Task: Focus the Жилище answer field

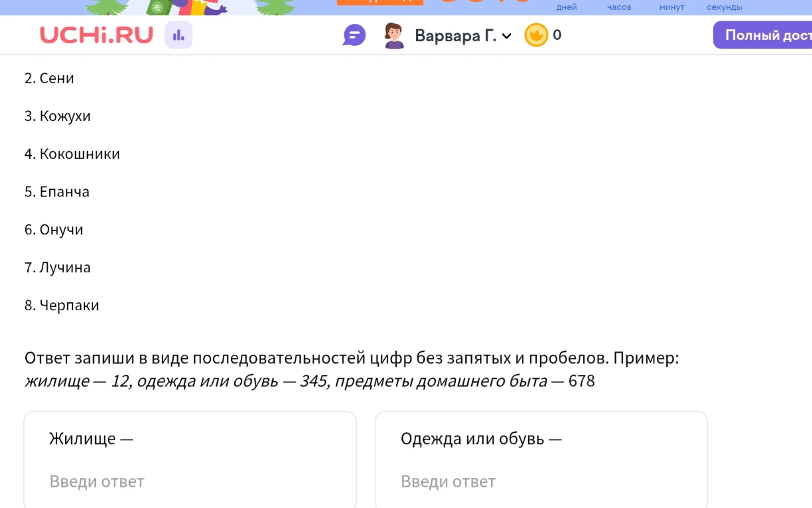Action: tap(190, 481)
